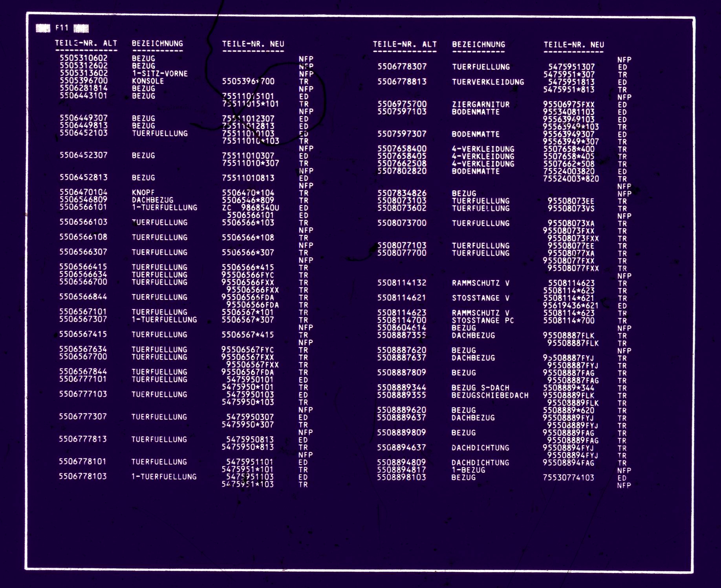Select old part number 5506566634
Screen dimensions: 721x588
(x=83, y=274)
